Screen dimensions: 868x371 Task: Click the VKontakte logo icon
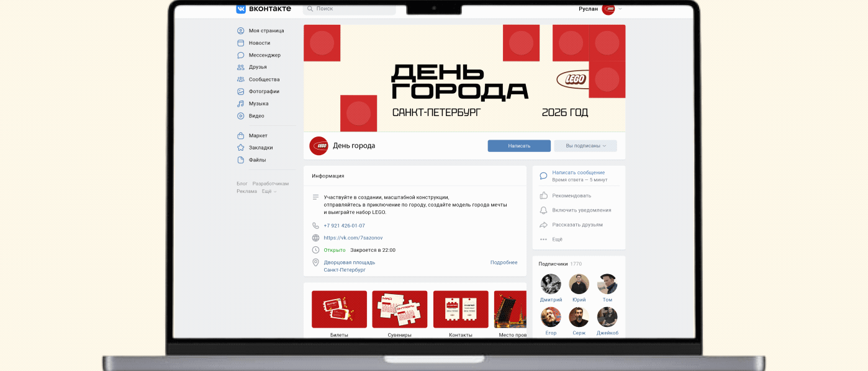(241, 9)
